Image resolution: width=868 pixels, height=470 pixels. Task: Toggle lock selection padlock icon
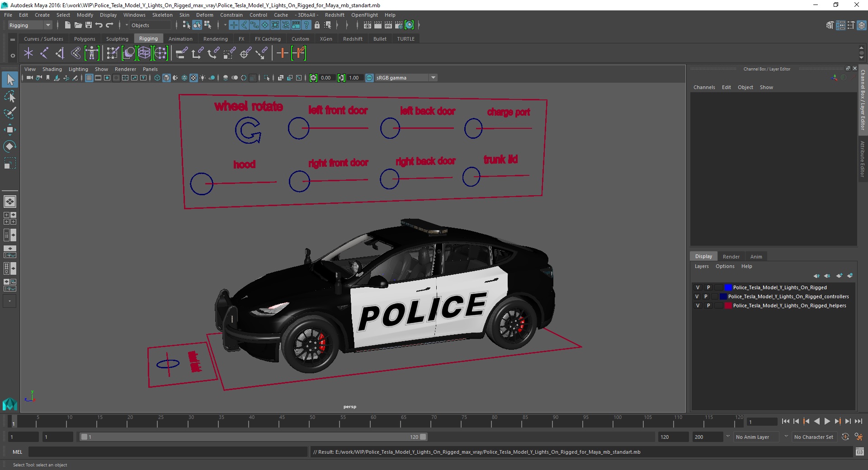coord(317,25)
